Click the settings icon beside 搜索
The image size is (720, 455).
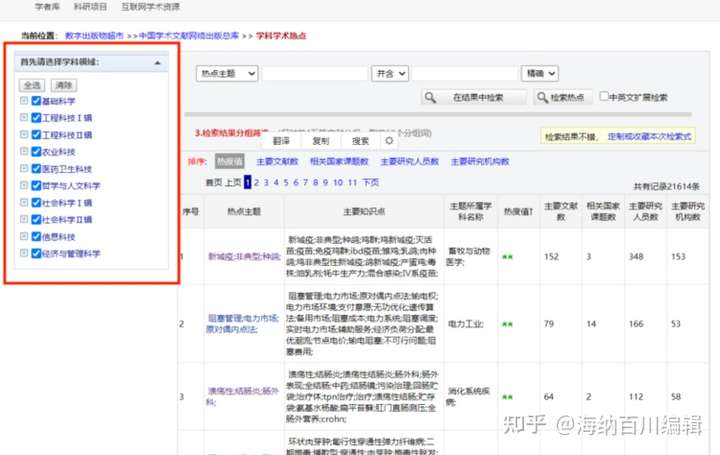coord(390,141)
